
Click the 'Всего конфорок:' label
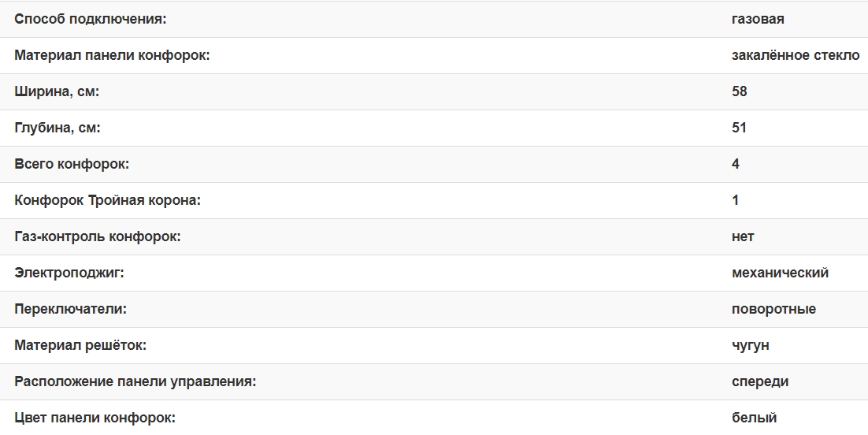click(x=72, y=164)
